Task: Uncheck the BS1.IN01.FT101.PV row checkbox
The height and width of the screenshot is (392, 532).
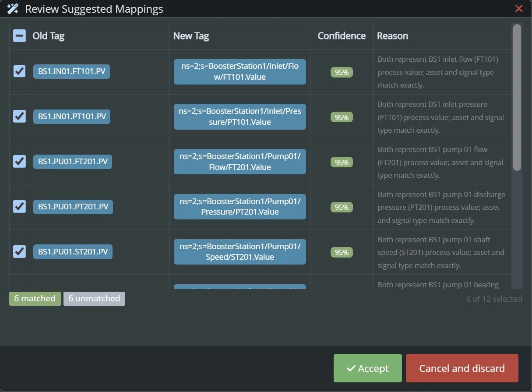Action: [x=19, y=71]
